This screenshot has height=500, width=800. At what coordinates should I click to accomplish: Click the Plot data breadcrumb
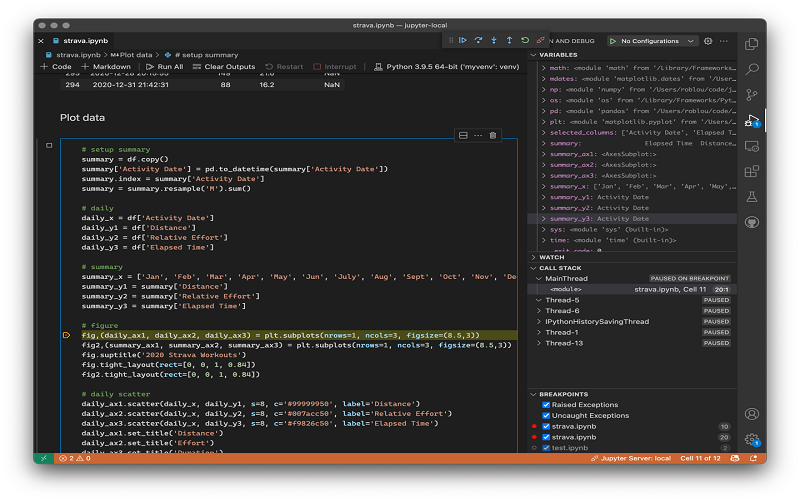pos(136,55)
